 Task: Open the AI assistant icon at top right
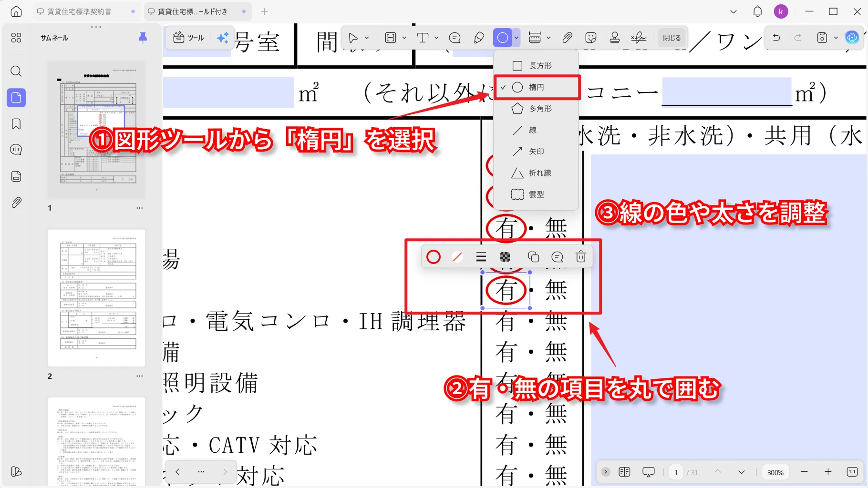pyautogui.click(x=852, y=37)
